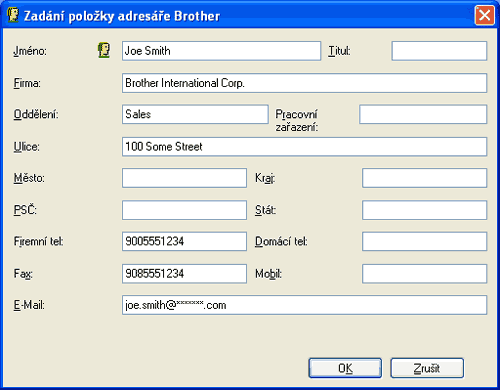
Task: Focus the empty Město field
Action: coord(184,178)
